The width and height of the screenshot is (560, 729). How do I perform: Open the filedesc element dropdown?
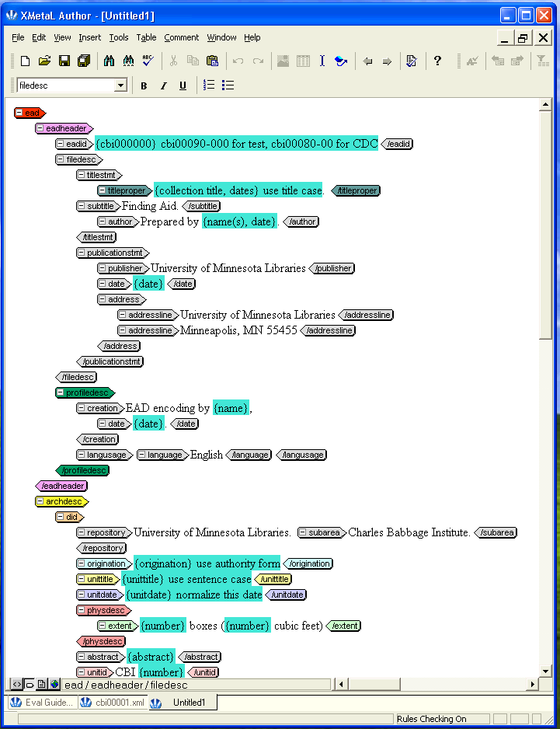point(120,85)
